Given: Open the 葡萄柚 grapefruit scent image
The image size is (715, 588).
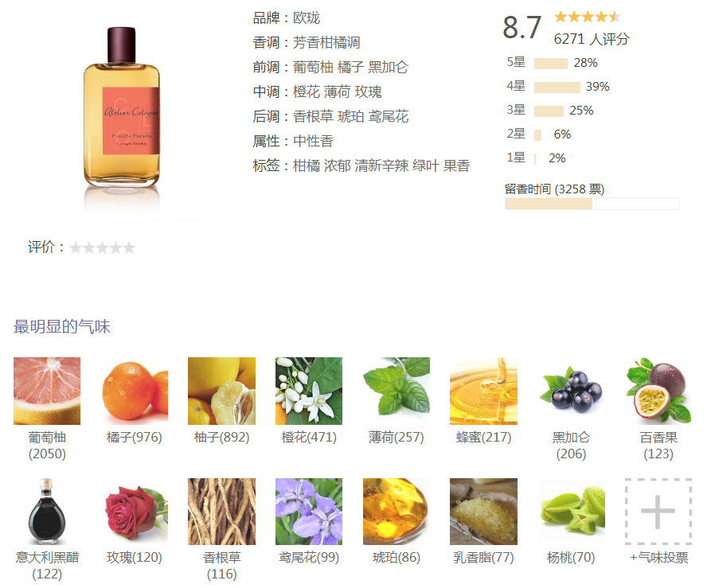Looking at the screenshot, I should click(47, 391).
